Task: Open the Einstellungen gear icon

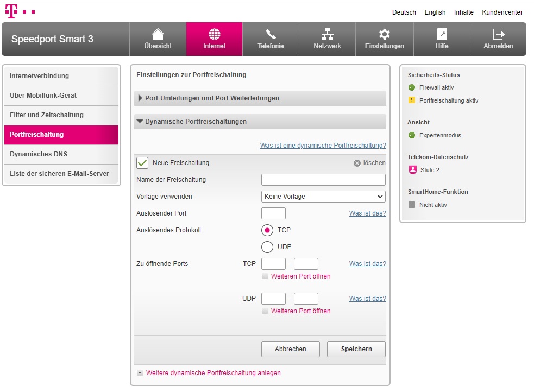Action: tap(385, 34)
